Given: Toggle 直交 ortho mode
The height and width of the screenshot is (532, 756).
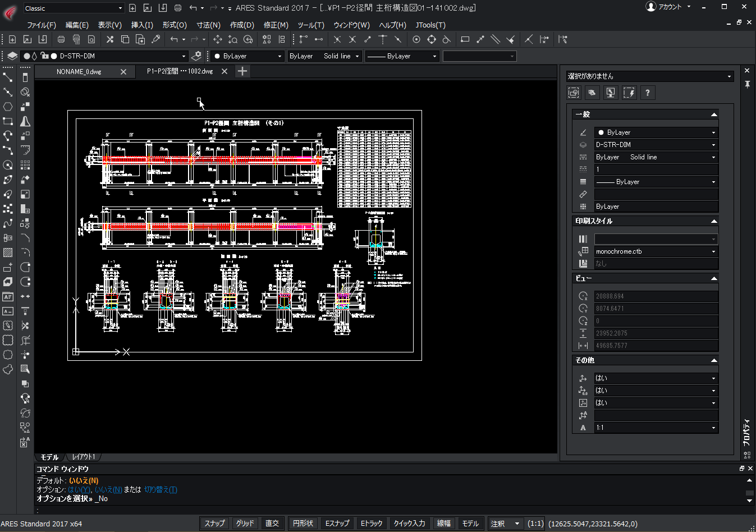Looking at the screenshot, I should pos(272,523).
